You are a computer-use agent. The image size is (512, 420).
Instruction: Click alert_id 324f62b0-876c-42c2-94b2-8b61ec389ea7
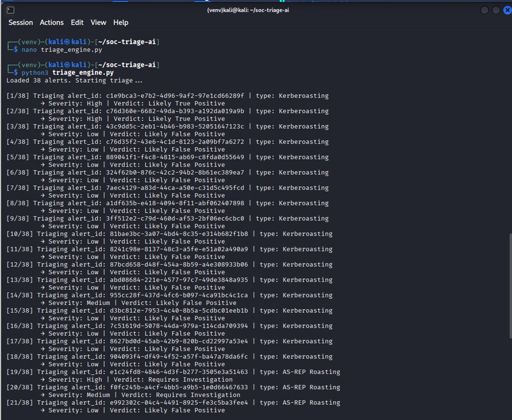click(175, 172)
